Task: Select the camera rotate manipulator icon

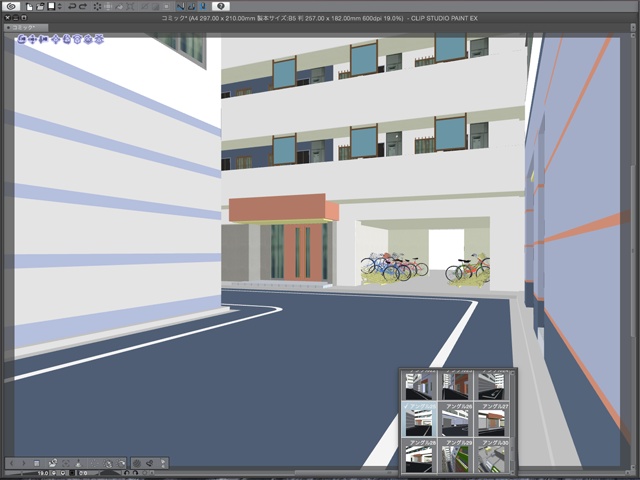Action: (x=22, y=39)
